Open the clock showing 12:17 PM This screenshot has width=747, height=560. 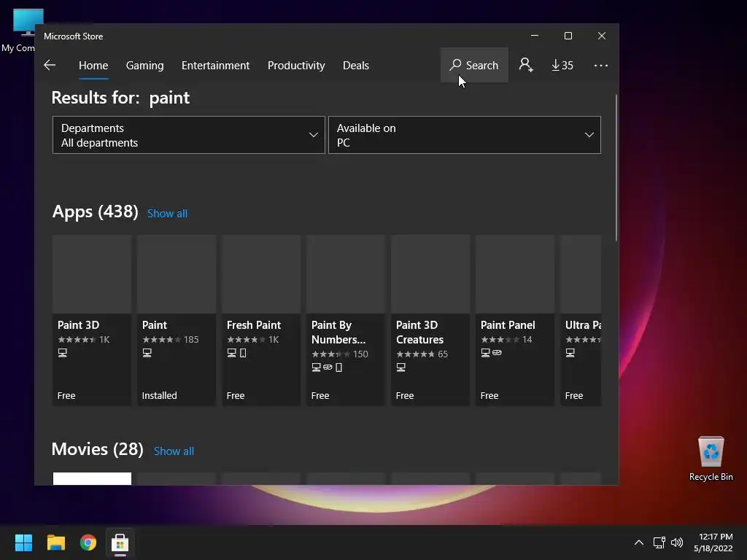point(713,542)
